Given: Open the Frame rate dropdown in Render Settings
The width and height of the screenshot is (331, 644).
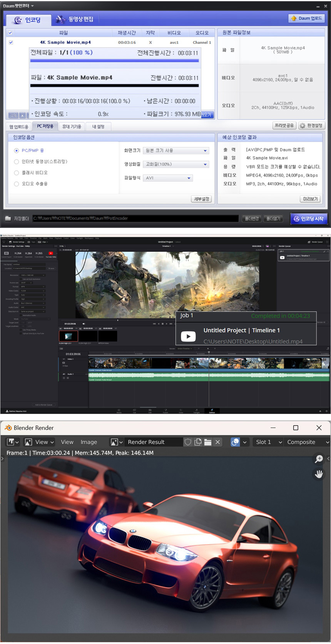Looking at the screenshot, I should click(26, 283).
